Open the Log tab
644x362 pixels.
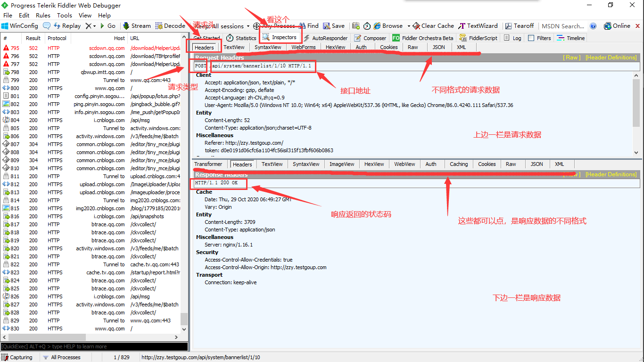(512, 38)
